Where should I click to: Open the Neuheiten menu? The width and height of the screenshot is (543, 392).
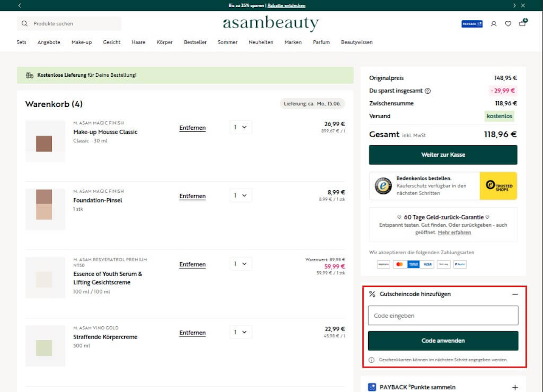point(261,42)
